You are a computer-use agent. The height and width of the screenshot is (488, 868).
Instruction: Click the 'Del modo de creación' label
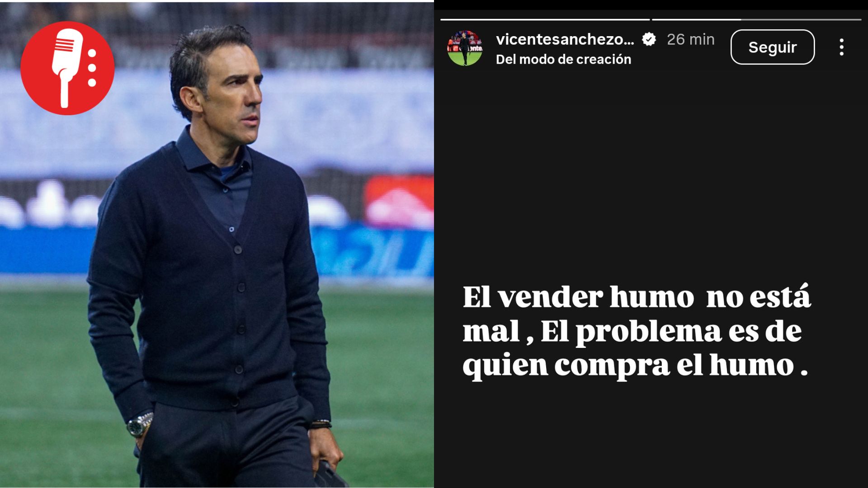coord(563,59)
